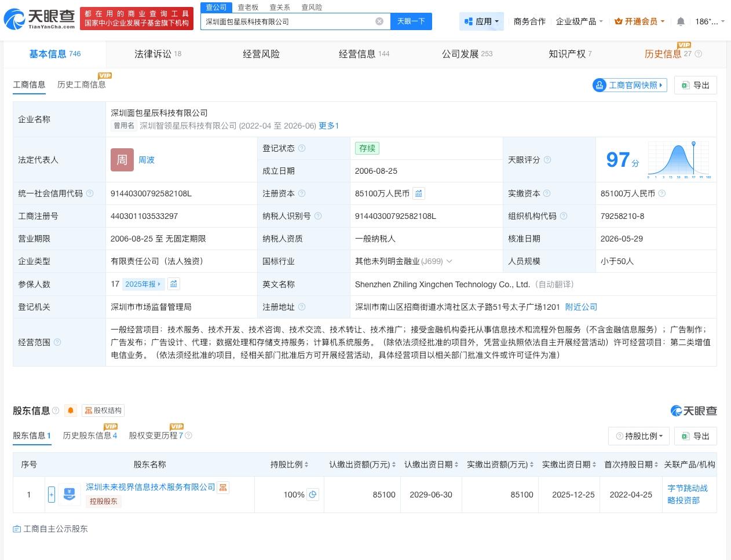Switch to the 查风险 search tab
This screenshot has width=731, height=560.
coord(312,7)
